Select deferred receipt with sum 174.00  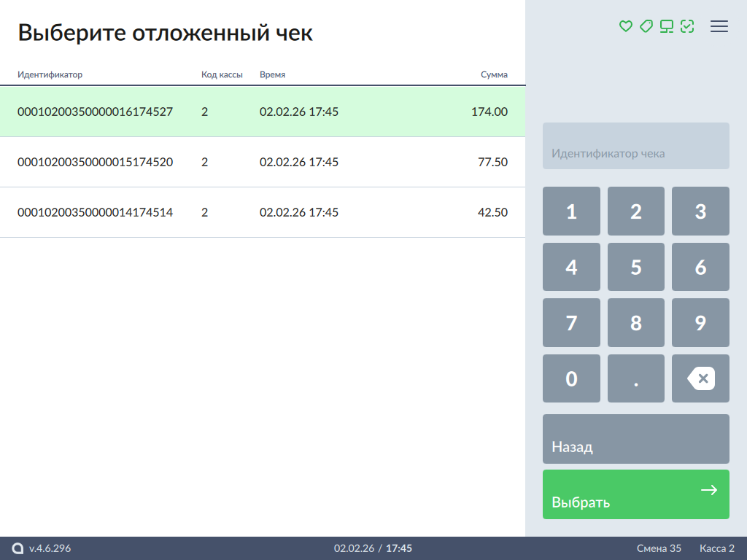point(262,112)
